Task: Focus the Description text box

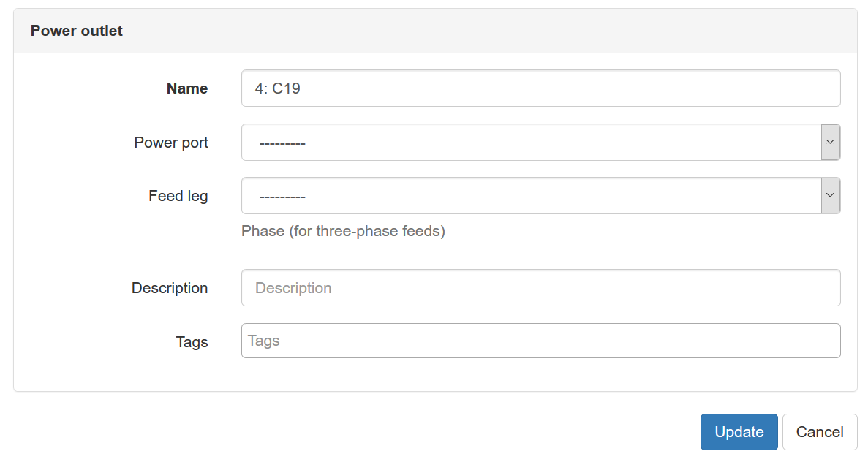Action: [540, 288]
